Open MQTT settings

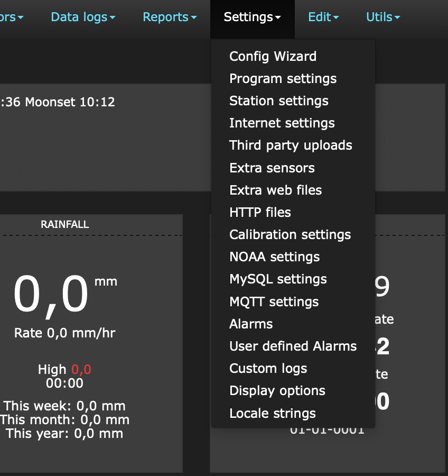tap(274, 301)
